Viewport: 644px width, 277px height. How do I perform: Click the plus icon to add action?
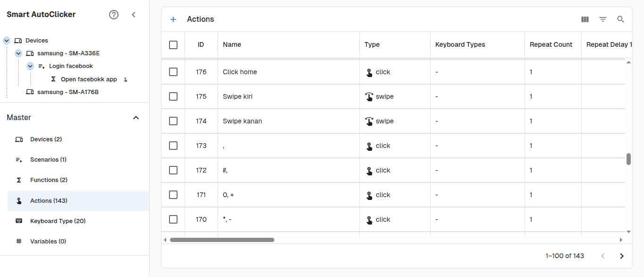tap(173, 19)
